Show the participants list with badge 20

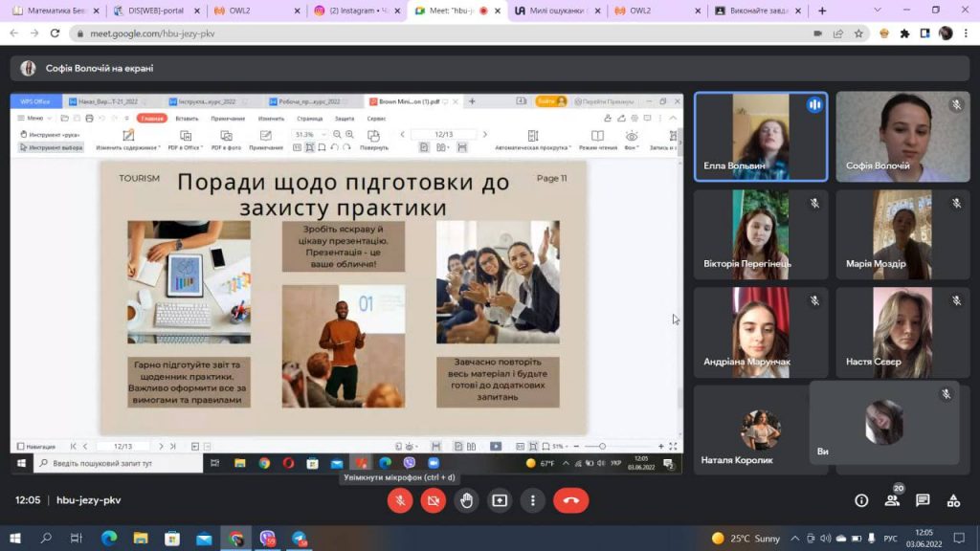(x=892, y=500)
